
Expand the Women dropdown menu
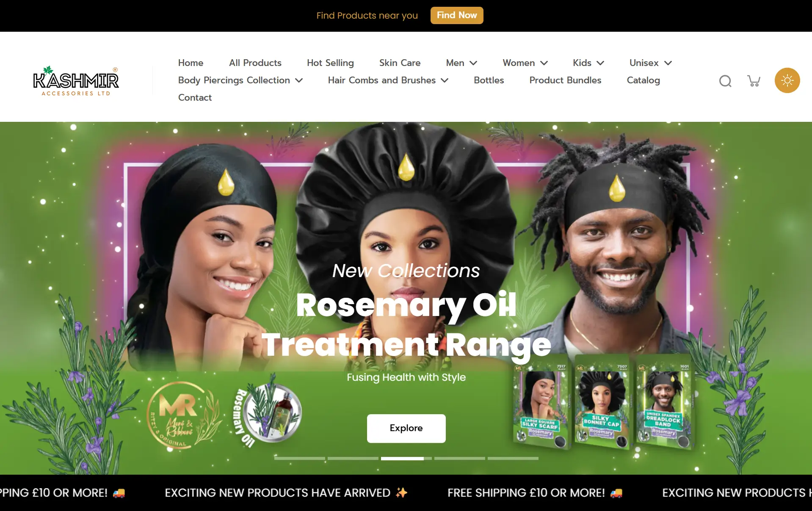tap(525, 63)
